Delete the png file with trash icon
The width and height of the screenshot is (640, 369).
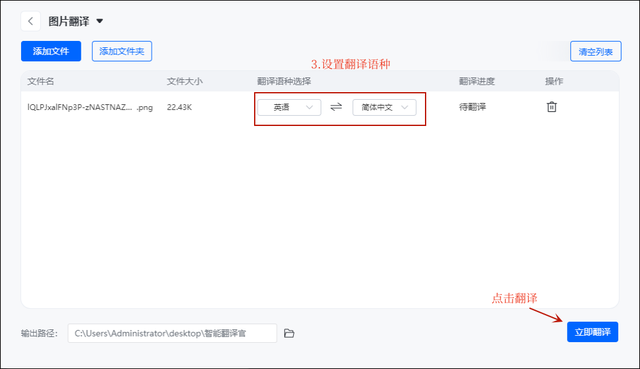coord(552,107)
